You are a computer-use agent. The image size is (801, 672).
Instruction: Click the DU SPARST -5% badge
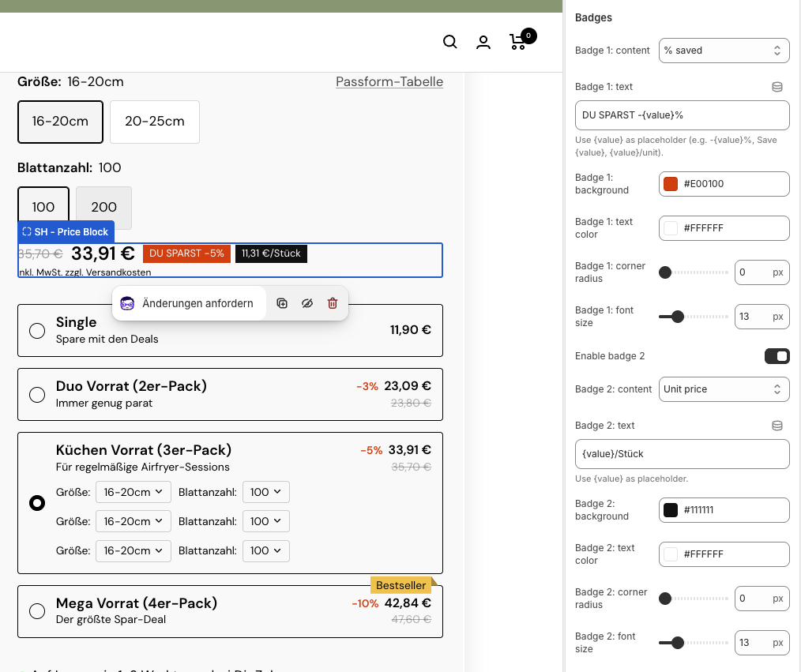pyautogui.click(x=186, y=253)
